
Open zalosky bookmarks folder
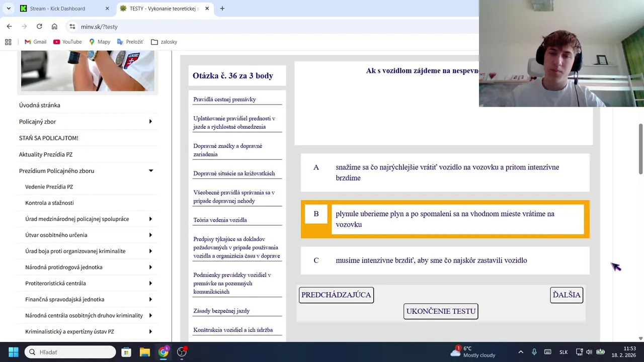tap(164, 42)
